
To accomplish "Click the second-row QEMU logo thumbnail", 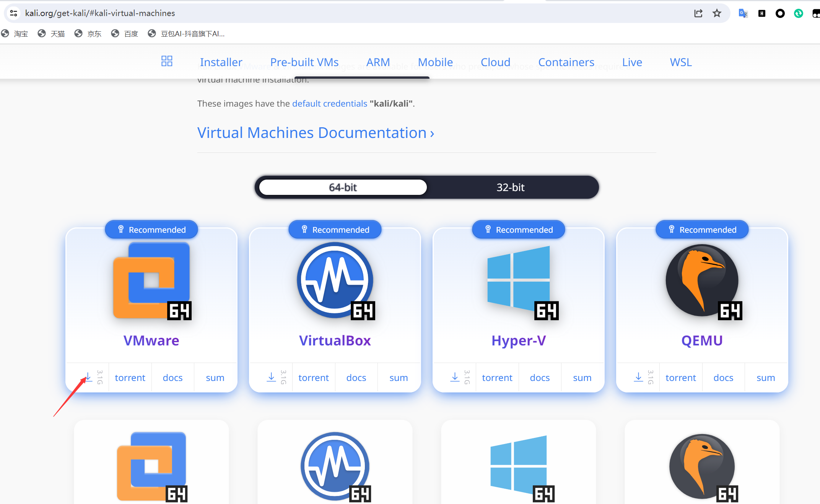I will pos(703,468).
